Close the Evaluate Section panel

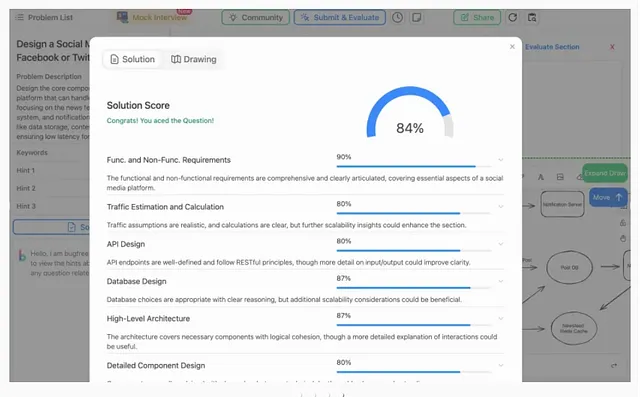pyautogui.click(x=612, y=47)
